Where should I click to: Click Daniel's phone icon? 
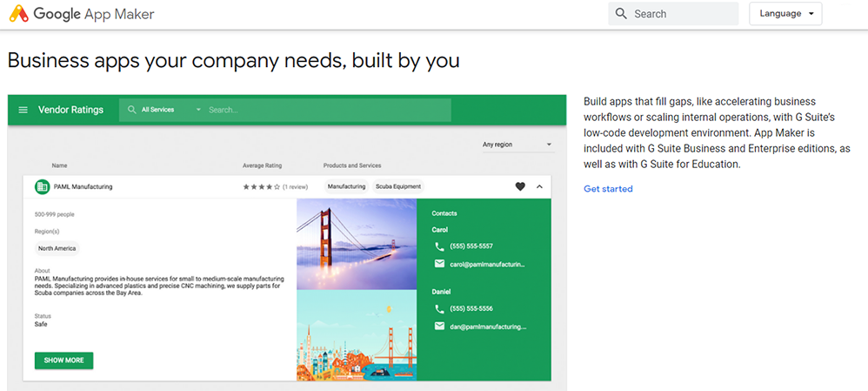pyautogui.click(x=439, y=308)
